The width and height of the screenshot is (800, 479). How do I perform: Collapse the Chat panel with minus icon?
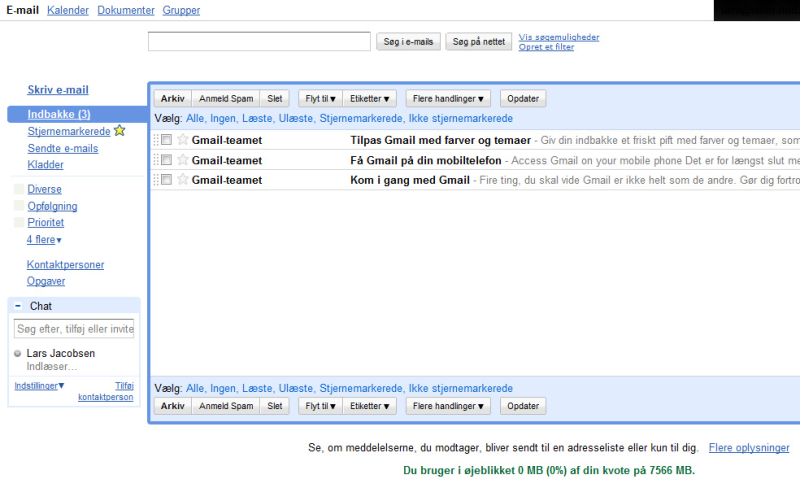(18, 306)
